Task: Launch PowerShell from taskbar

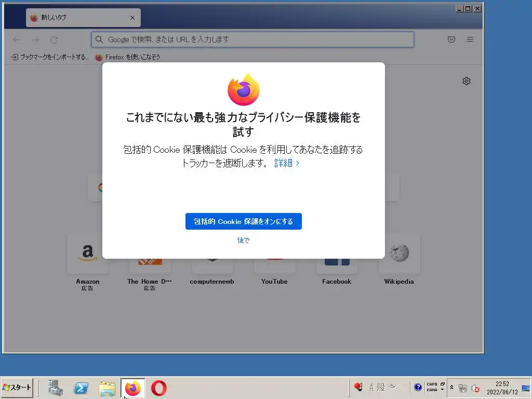Action: 81,388
